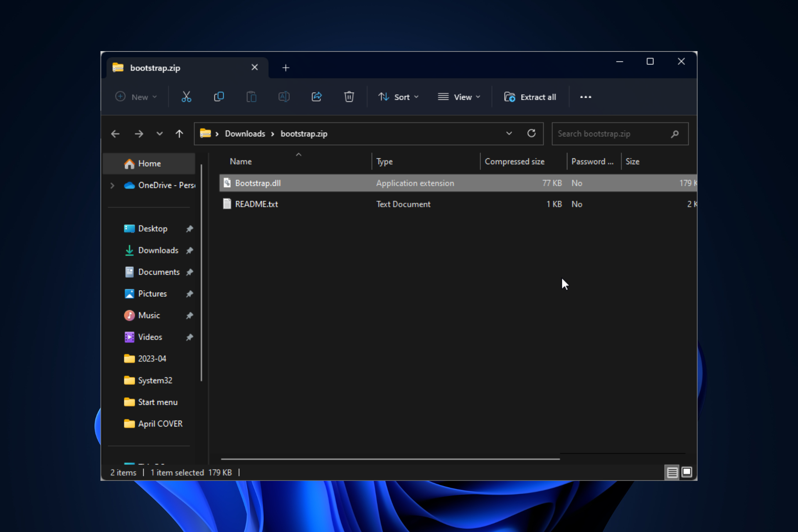Screen dimensions: 798x532
Task: Open the New dropdown menu
Action: click(x=136, y=97)
